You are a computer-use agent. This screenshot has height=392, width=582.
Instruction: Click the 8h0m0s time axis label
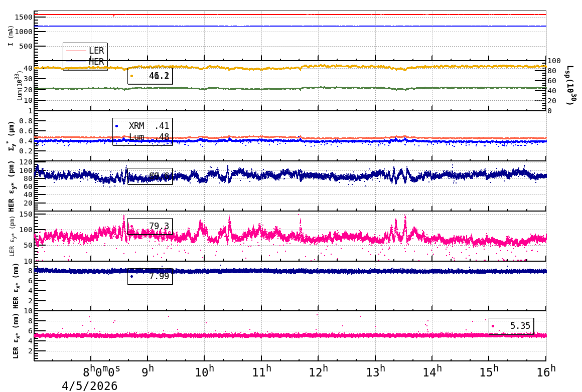[101, 370]
